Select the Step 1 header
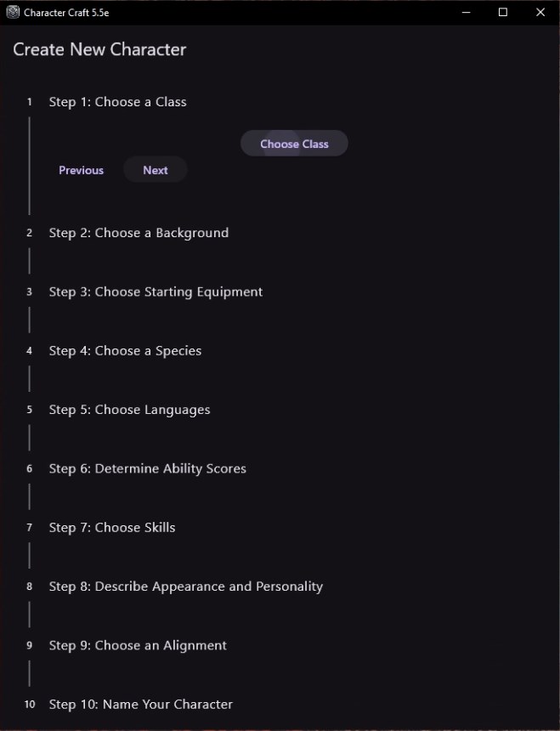The width and height of the screenshot is (560, 731). coord(117,101)
